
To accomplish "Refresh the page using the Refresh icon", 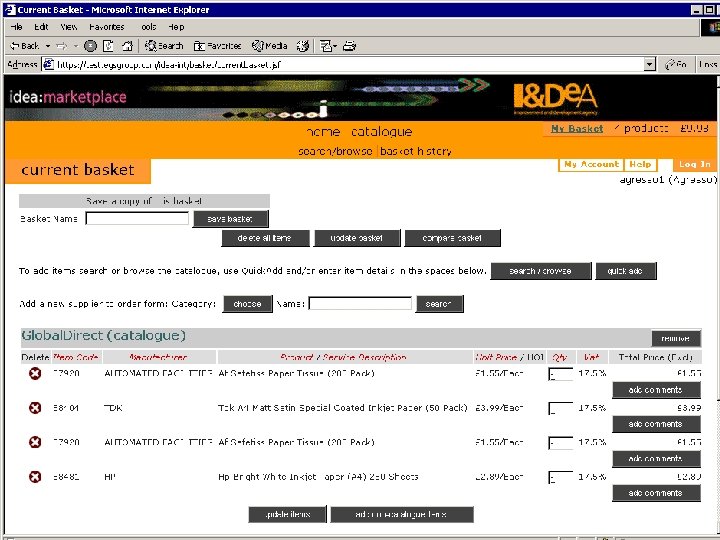I will coord(108,46).
